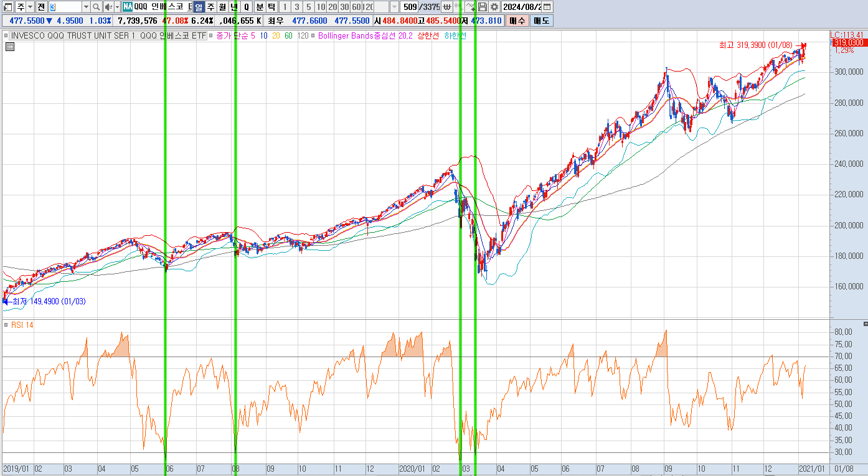This screenshot has width=868, height=476.
Task: Open the symbol code dropdown arrow
Action: 86,7
